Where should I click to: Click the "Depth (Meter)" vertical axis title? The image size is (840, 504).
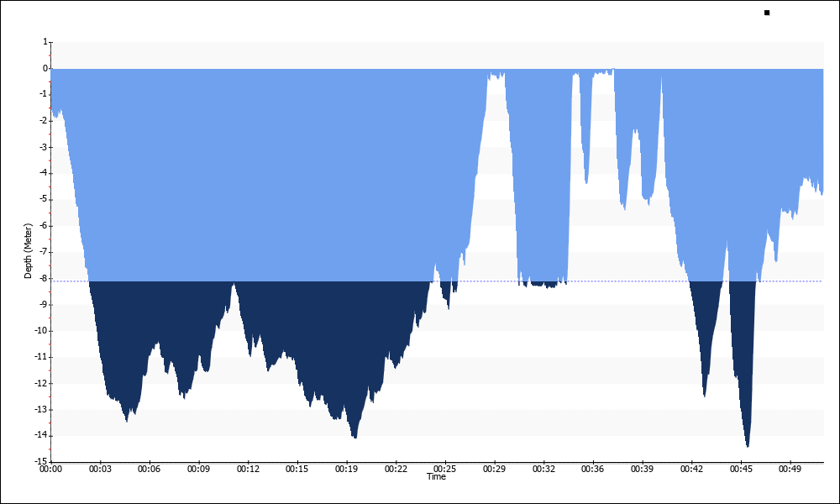[x=28, y=251]
